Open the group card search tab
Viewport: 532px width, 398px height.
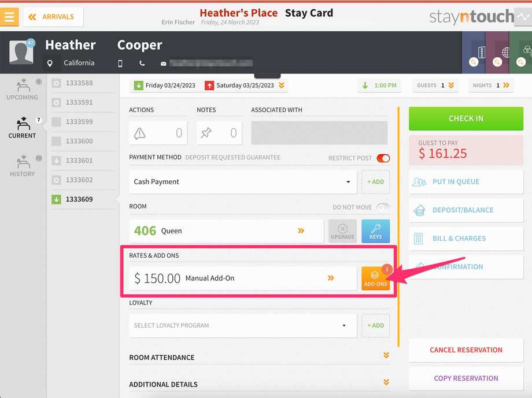521,53
